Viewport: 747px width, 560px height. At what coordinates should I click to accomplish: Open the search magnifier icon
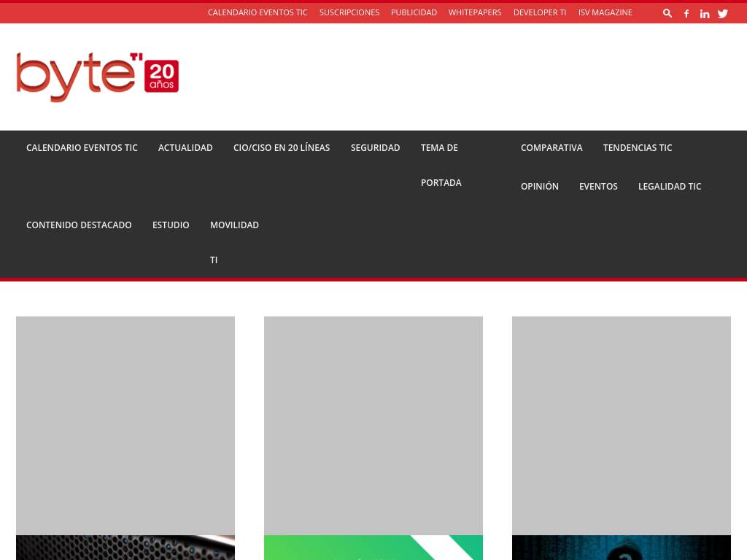pyautogui.click(x=667, y=13)
